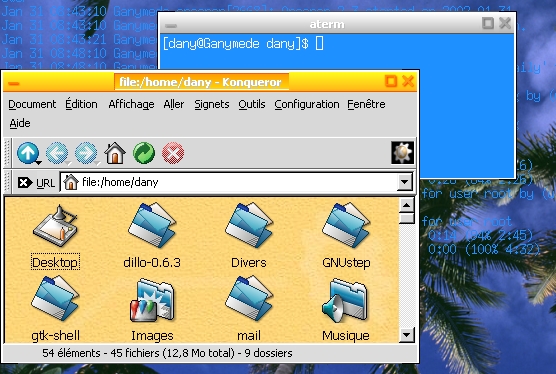Open the Signets menu
The height and width of the screenshot is (374, 556).
tap(212, 104)
